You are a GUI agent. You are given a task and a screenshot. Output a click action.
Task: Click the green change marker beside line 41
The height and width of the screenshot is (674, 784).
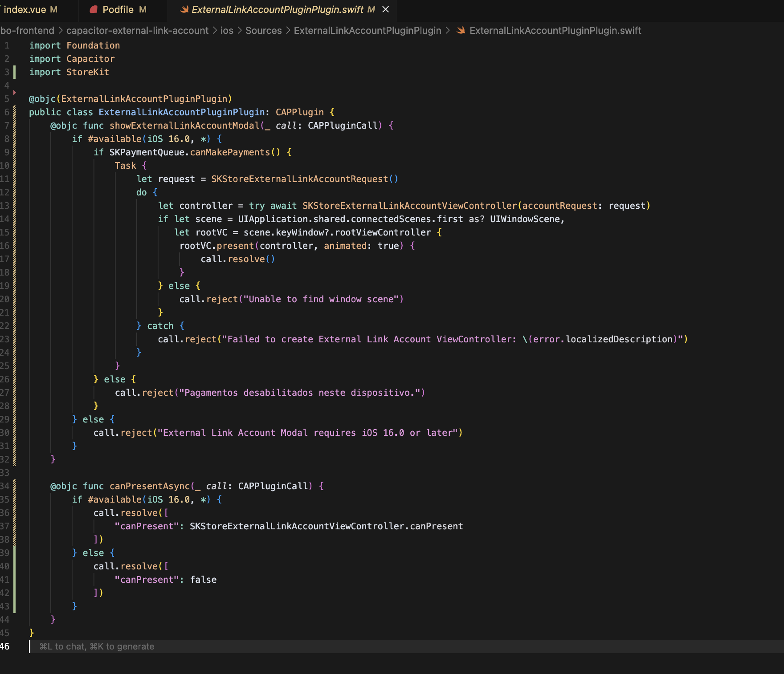[14, 580]
